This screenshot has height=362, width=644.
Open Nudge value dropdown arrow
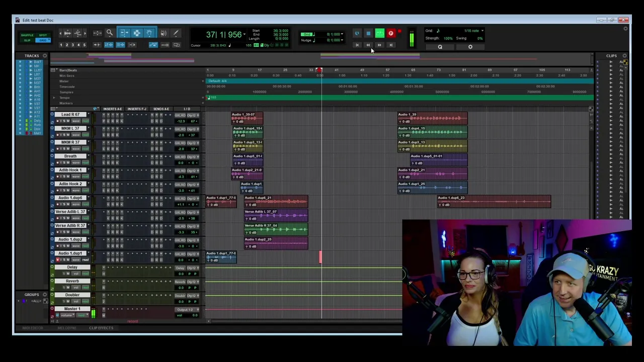click(x=342, y=40)
